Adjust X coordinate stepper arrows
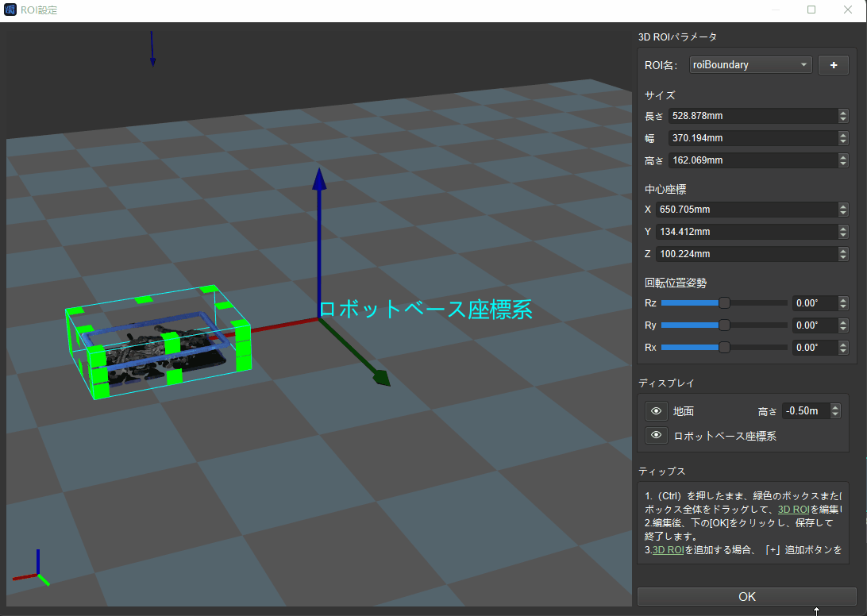The width and height of the screenshot is (867, 616). [843, 209]
